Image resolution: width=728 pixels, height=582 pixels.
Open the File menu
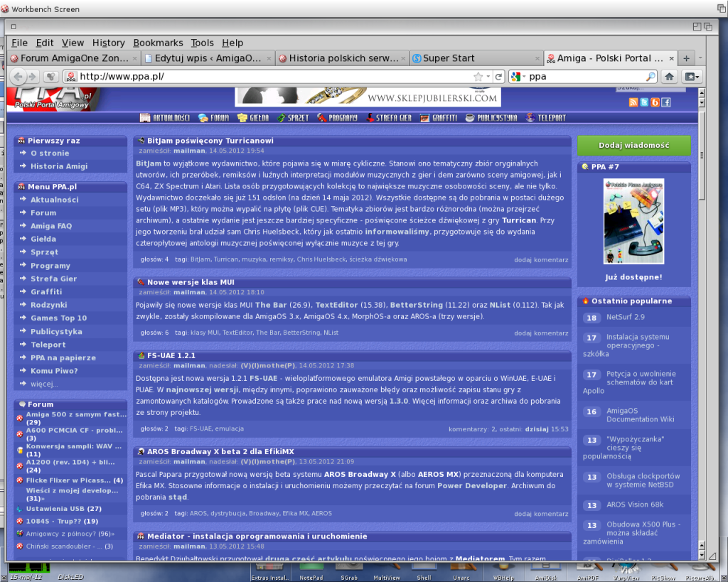pyautogui.click(x=19, y=43)
